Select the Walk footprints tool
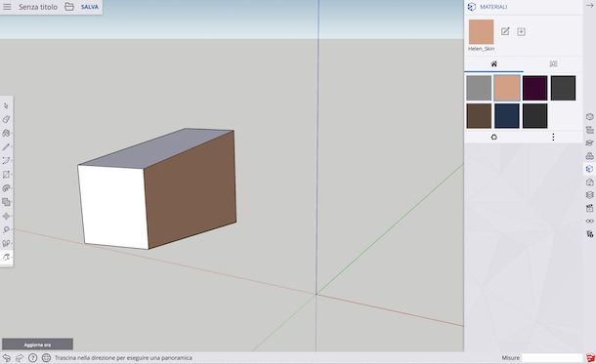The height and width of the screenshot is (364, 596). point(6,243)
